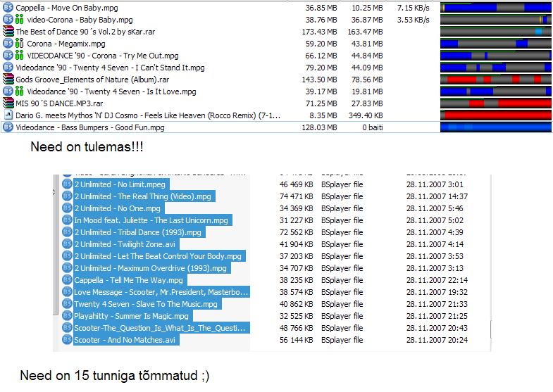Click archive icon of Gods Groove_Elements of Nature
The image size is (553, 392).
8,80
